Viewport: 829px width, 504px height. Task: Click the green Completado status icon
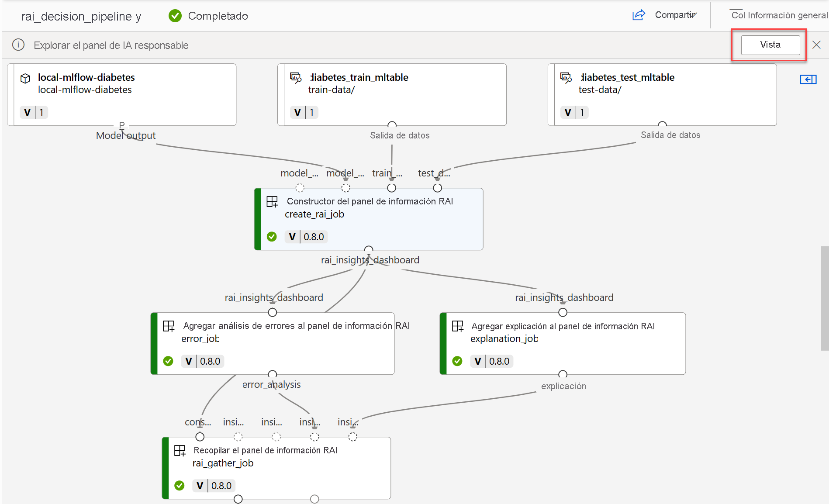175,16
